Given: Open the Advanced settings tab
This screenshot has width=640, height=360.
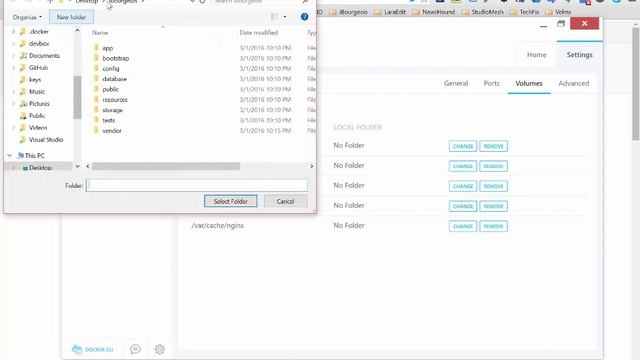Looking at the screenshot, I should pyautogui.click(x=573, y=83).
